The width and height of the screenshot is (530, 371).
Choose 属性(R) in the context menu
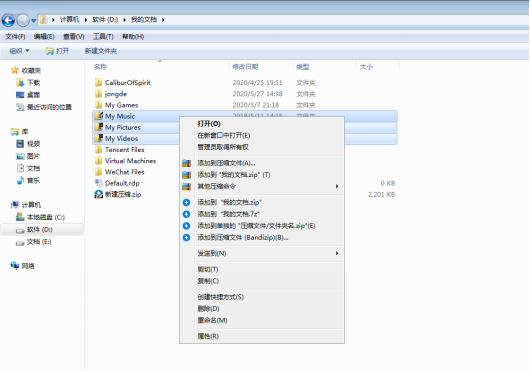[x=208, y=336]
